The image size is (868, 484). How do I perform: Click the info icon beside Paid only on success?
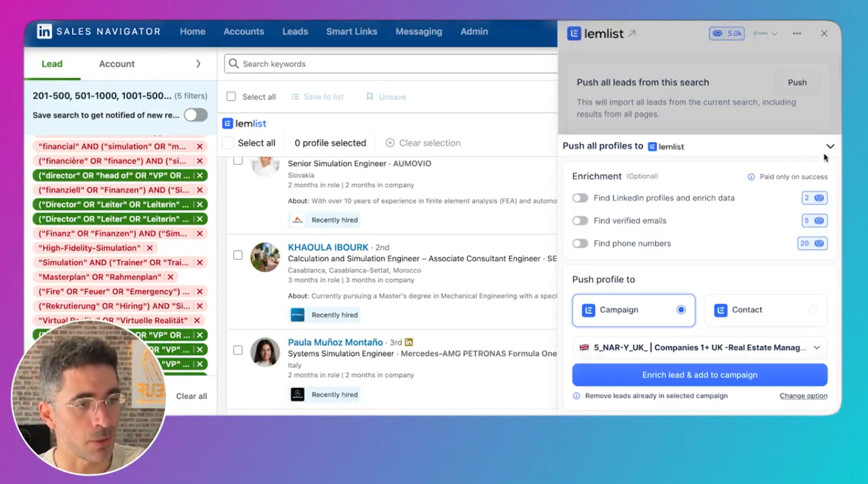tap(751, 177)
